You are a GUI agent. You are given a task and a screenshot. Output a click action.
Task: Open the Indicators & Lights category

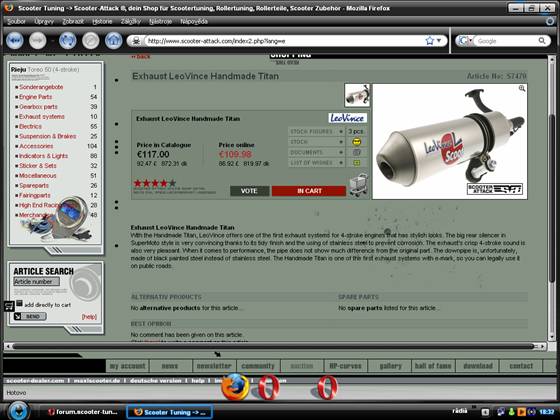point(44,156)
